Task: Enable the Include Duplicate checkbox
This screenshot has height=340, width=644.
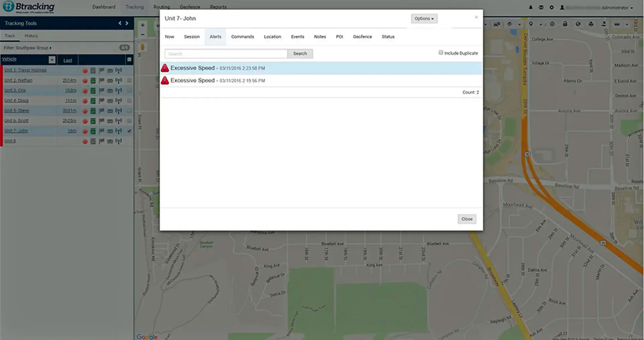Action: 441,53
